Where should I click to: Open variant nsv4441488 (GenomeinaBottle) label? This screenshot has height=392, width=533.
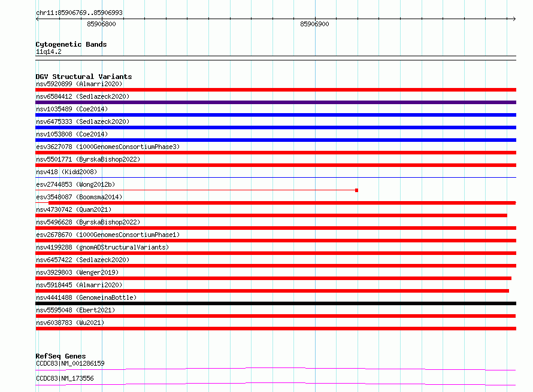[x=86, y=297]
